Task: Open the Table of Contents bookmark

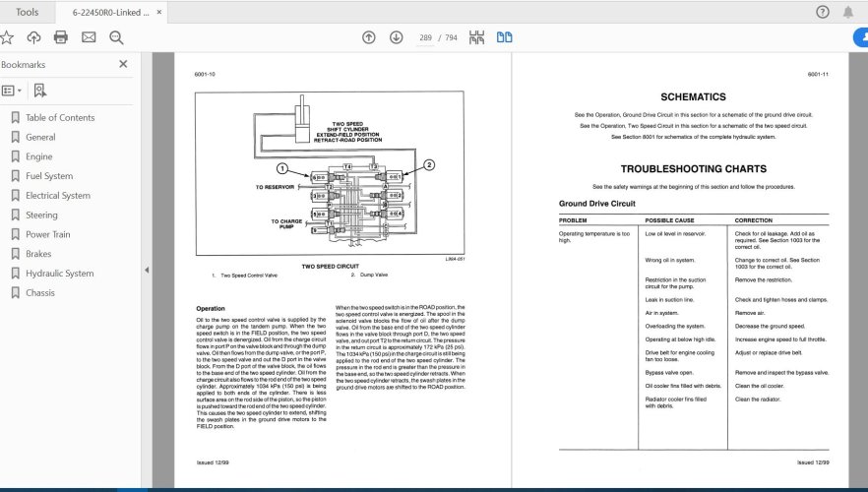Action: click(60, 117)
